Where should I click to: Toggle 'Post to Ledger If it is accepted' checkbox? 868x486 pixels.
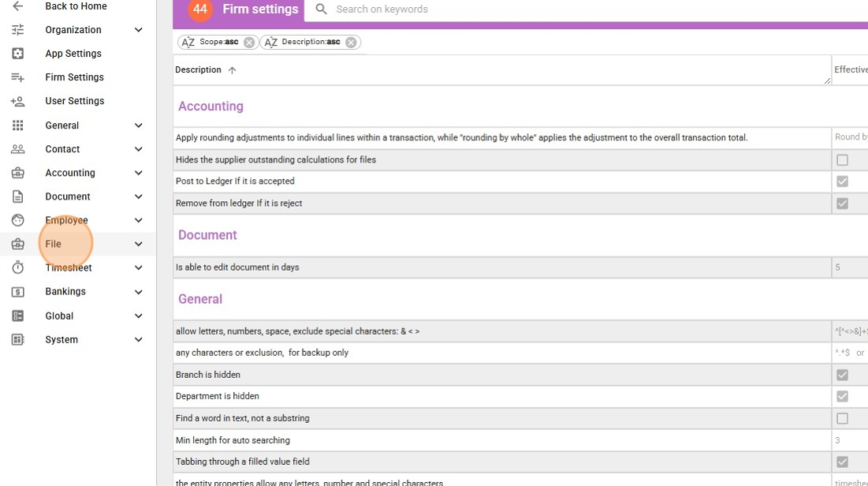coord(842,181)
